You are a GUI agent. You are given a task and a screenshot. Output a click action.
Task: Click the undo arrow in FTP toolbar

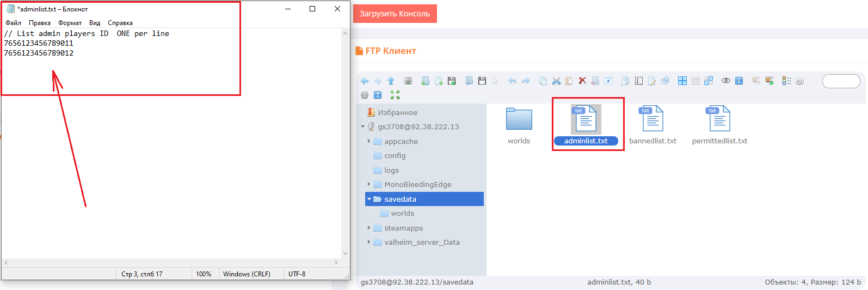point(512,81)
